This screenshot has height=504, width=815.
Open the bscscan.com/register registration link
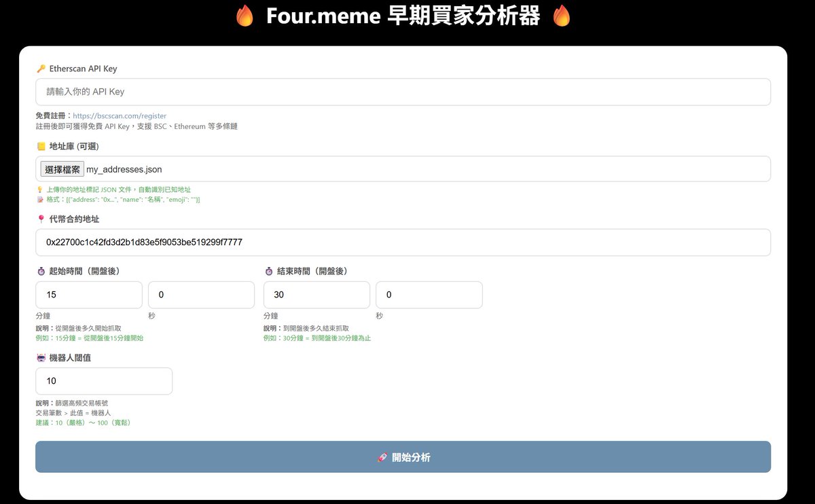tap(120, 115)
